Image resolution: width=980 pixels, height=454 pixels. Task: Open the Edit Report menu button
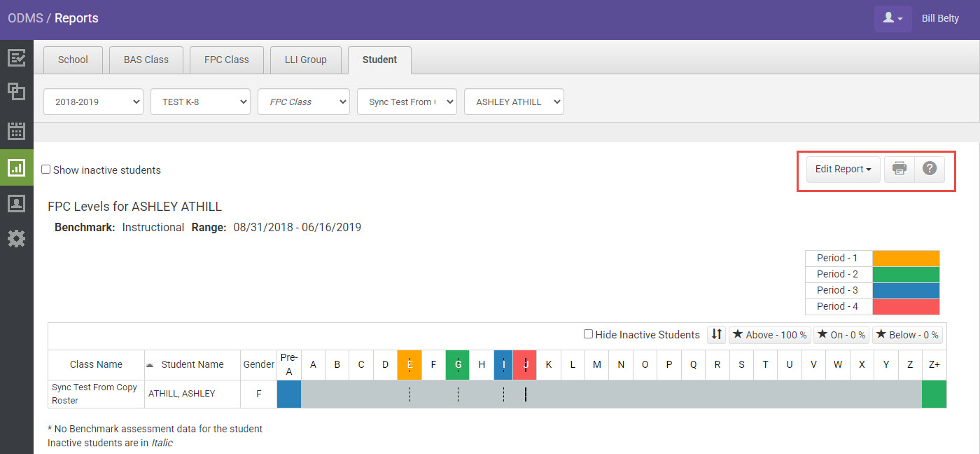(843, 169)
